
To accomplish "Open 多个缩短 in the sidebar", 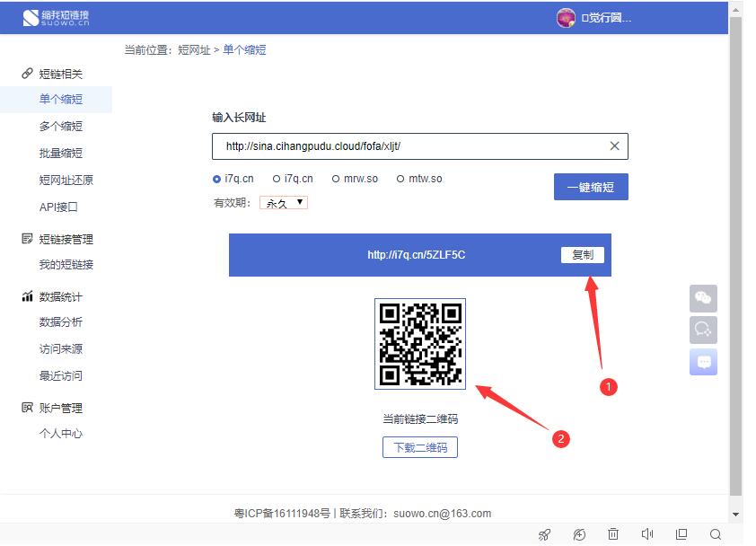I will (x=61, y=127).
